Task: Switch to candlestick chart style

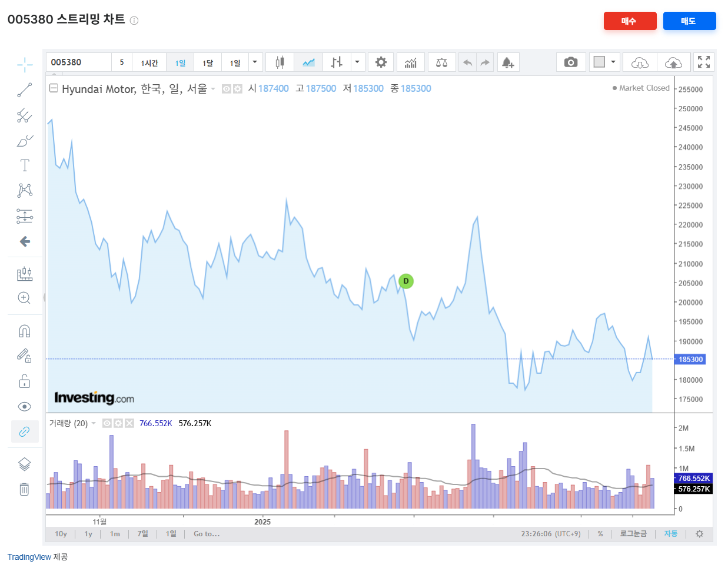Action: [280, 62]
